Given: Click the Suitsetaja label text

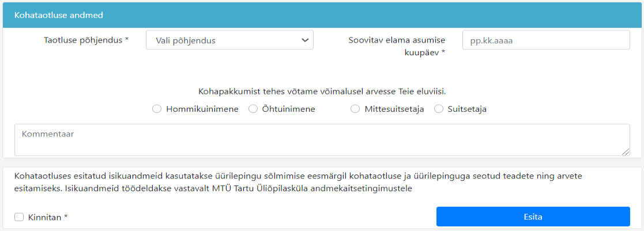Looking at the screenshot, I should (467, 109).
